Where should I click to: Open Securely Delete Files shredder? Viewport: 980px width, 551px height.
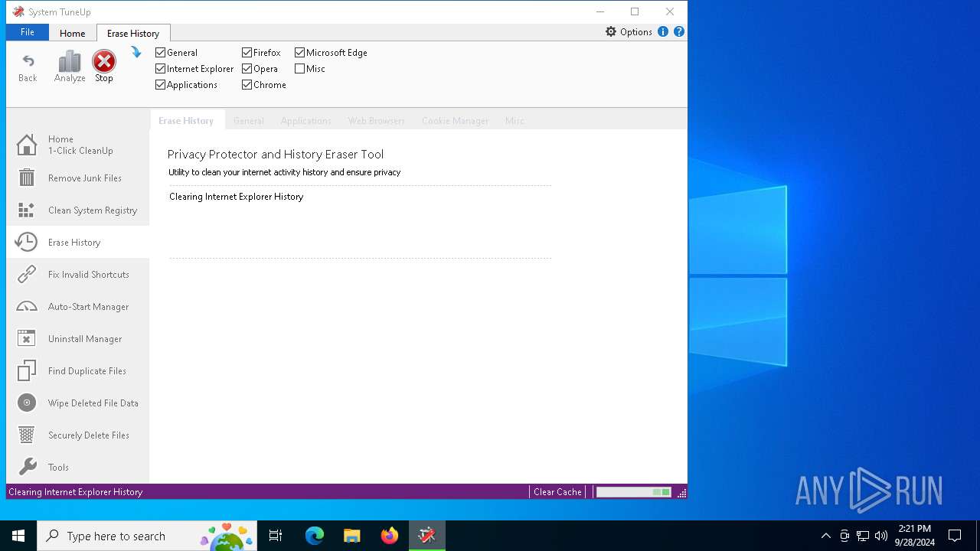coord(77,435)
